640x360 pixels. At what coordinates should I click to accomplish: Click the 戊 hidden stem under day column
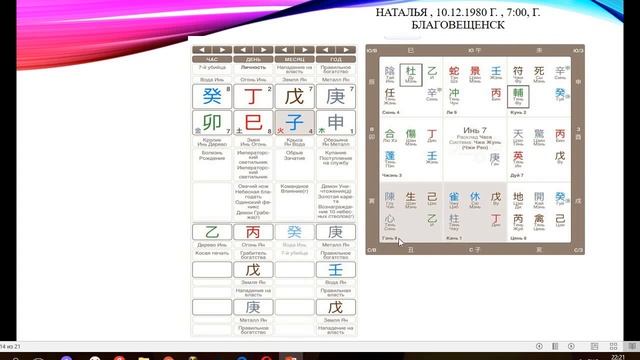point(253,270)
